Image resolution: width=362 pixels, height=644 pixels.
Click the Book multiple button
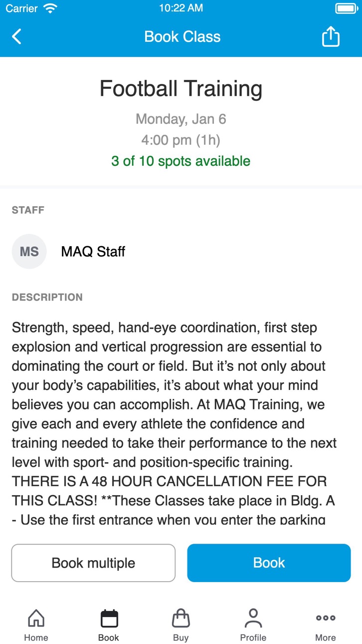94,563
